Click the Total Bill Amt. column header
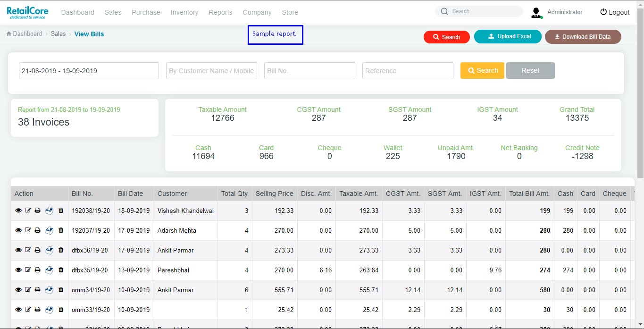 coord(529,194)
